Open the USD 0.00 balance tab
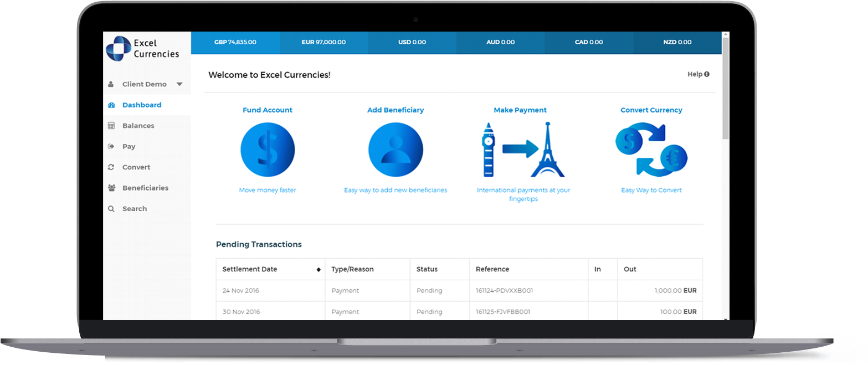This screenshot has width=868, height=365. [x=412, y=42]
